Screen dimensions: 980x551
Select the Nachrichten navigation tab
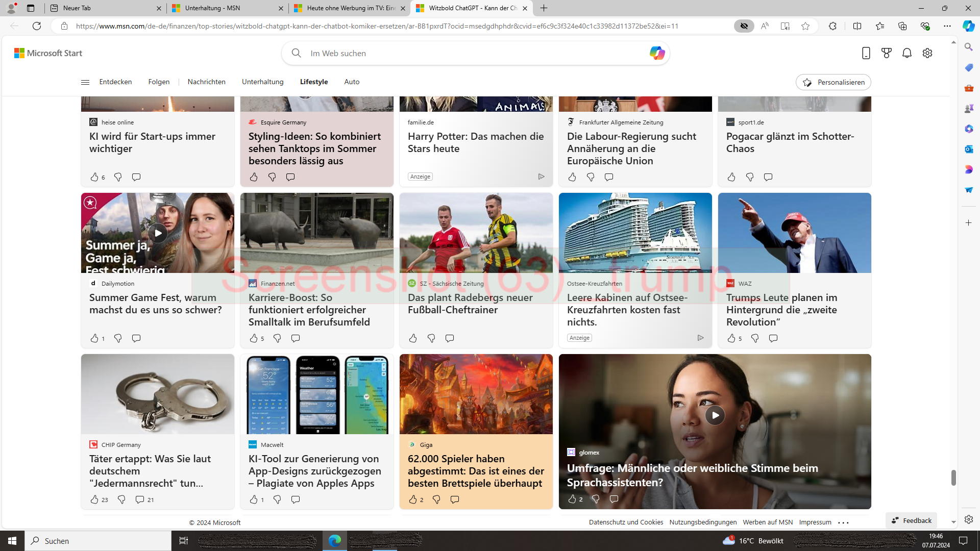[206, 82]
